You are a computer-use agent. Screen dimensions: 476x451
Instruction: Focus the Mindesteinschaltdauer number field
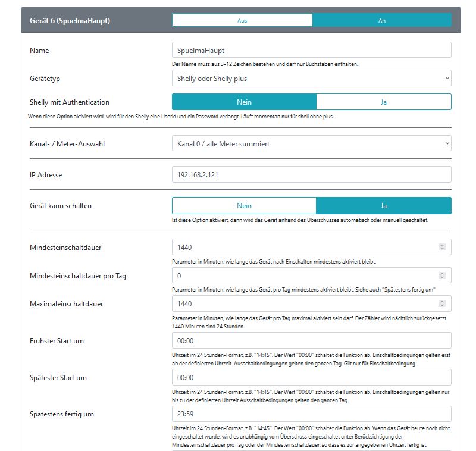coord(305,247)
